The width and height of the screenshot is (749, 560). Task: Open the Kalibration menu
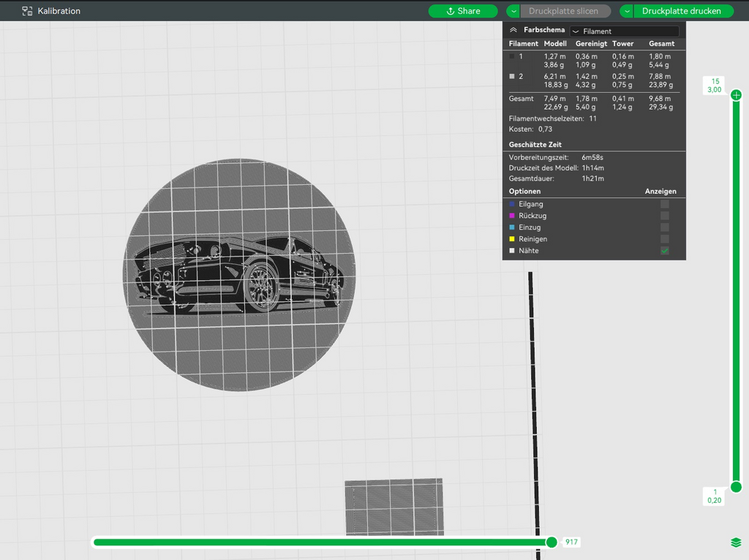coord(51,11)
